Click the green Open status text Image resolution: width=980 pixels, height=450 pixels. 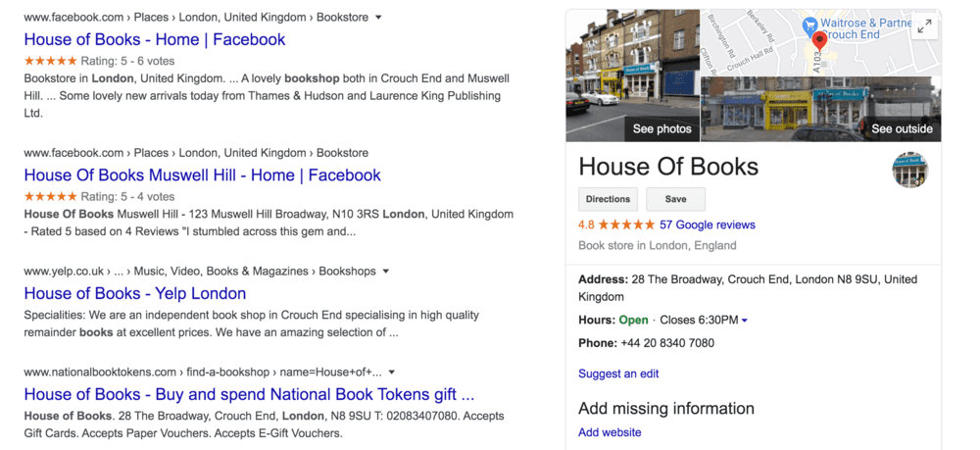click(x=634, y=320)
